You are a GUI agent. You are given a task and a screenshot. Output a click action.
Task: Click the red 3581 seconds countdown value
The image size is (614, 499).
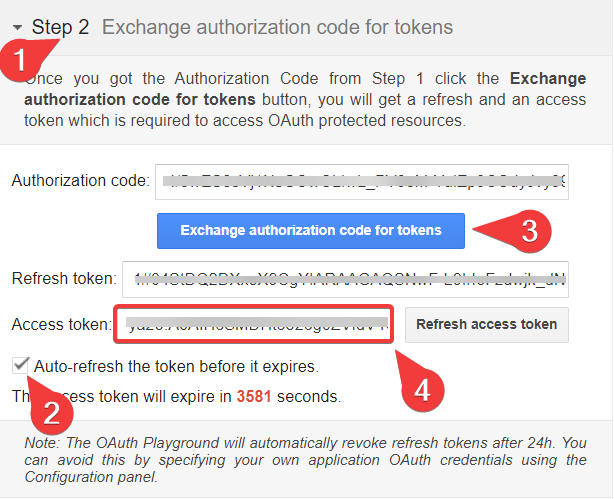pos(254,396)
